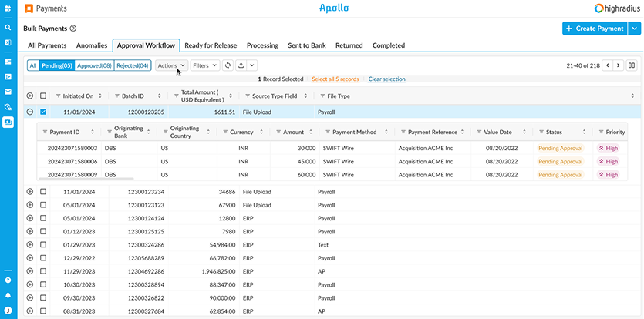Click the Initiated On column filter icon
Viewport: 644px width, 319px height.
click(58, 96)
